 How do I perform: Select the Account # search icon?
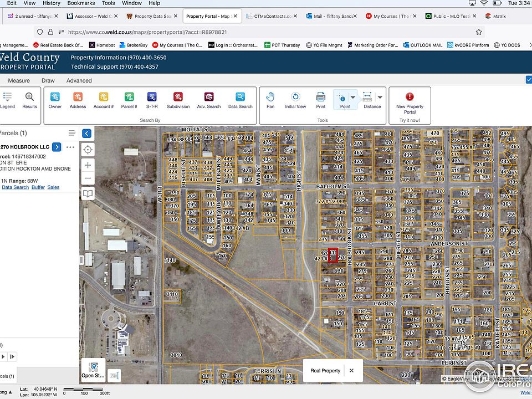(103, 100)
